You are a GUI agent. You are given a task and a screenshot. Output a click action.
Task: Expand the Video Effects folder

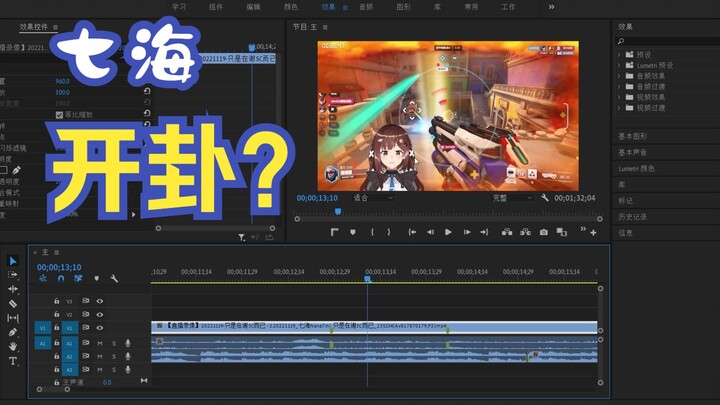coord(619,97)
